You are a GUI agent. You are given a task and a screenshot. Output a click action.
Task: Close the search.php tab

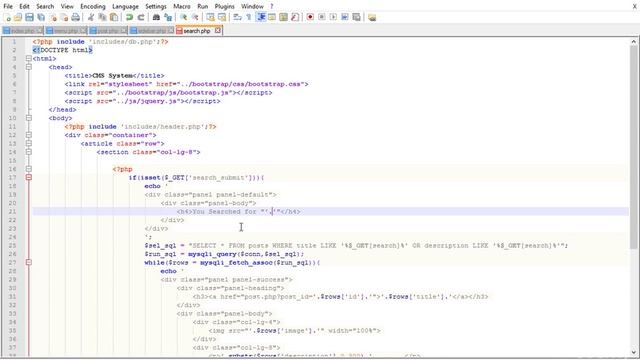point(218,30)
